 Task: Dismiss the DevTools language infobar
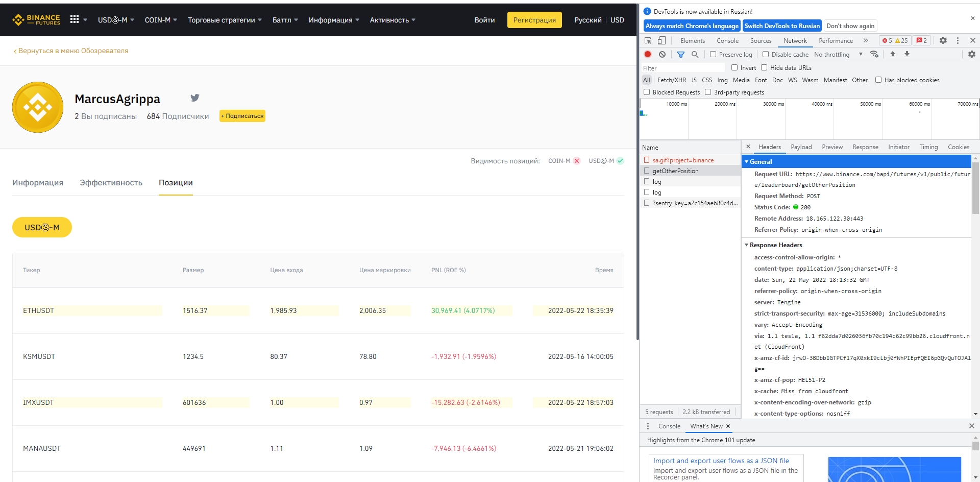tap(972, 18)
